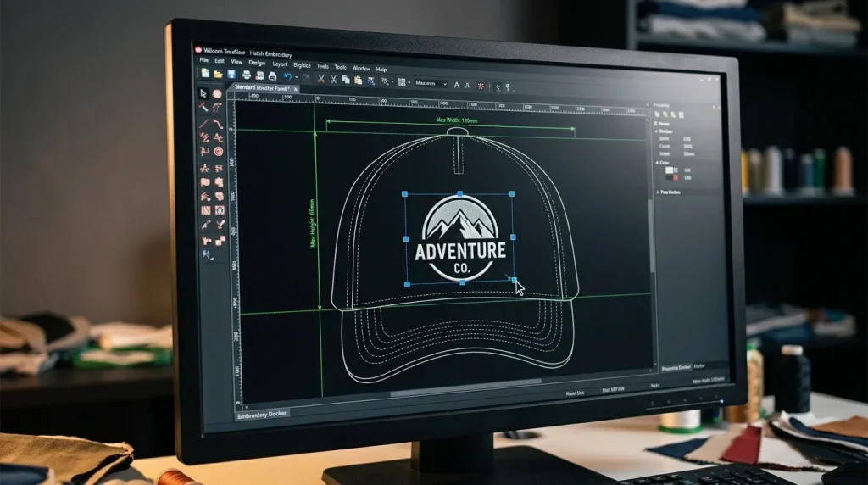The height and width of the screenshot is (485, 868).
Task: Click the red-handled Cut scissors icon
Action: point(320,79)
